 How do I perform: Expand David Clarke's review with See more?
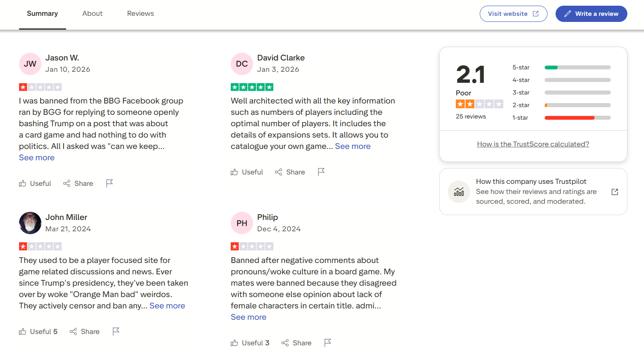click(x=353, y=146)
